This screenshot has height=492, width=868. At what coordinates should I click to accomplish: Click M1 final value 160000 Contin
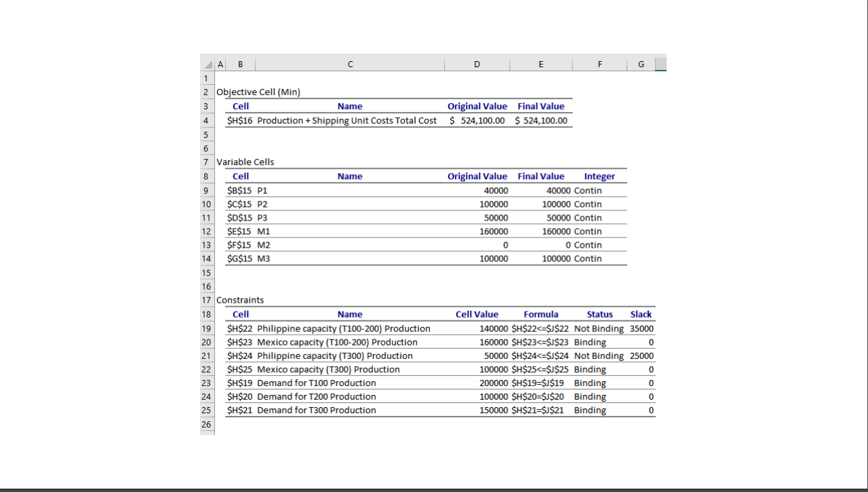(572, 231)
